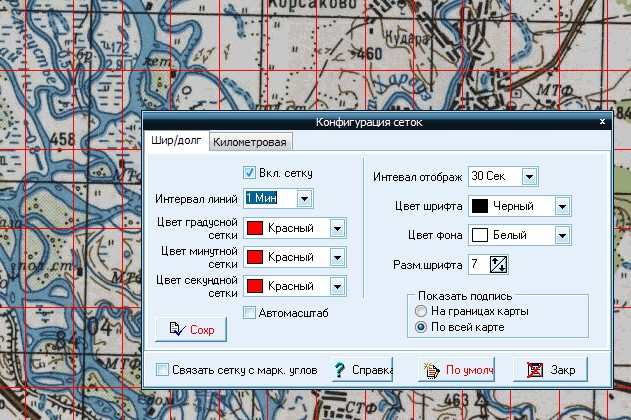Open the Интевал отображ dropdown
Viewport: 631px width, 420px height.
[529, 177]
